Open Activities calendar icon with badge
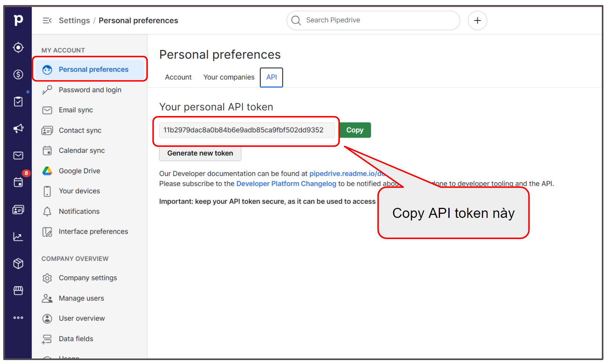This screenshot has height=364, width=608. click(x=18, y=182)
